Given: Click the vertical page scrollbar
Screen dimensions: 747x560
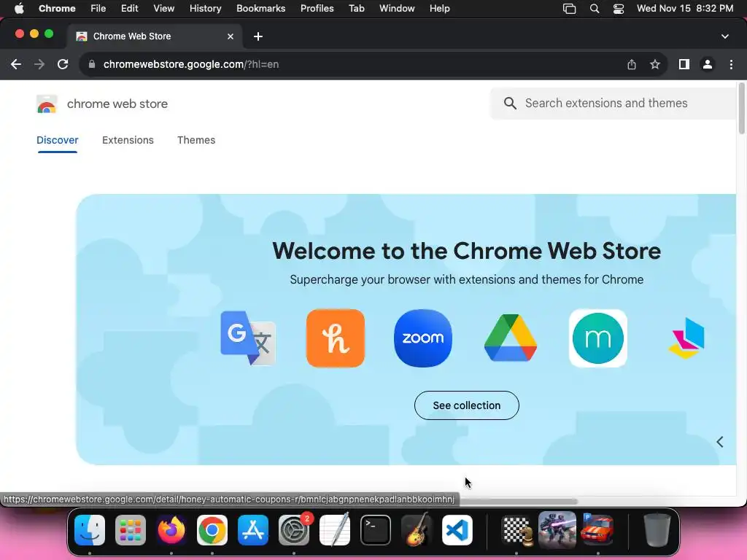Looking at the screenshot, I should tap(741, 109).
